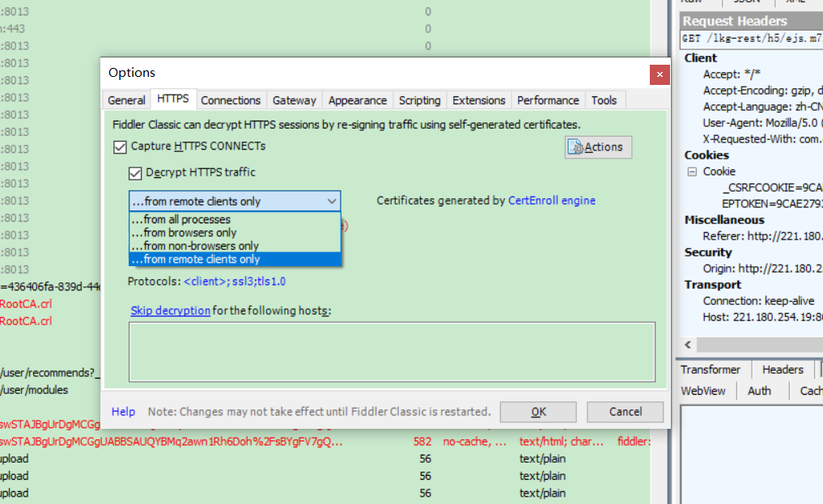The image size is (823, 504).
Task: Click the 'text/html; char…' content-type cell
Action: click(x=562, y=442)
